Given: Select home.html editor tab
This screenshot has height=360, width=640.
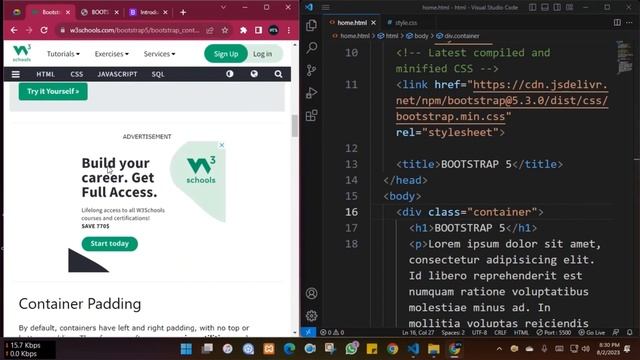Looking at the screenshot, I should click(x=352, y=23).
